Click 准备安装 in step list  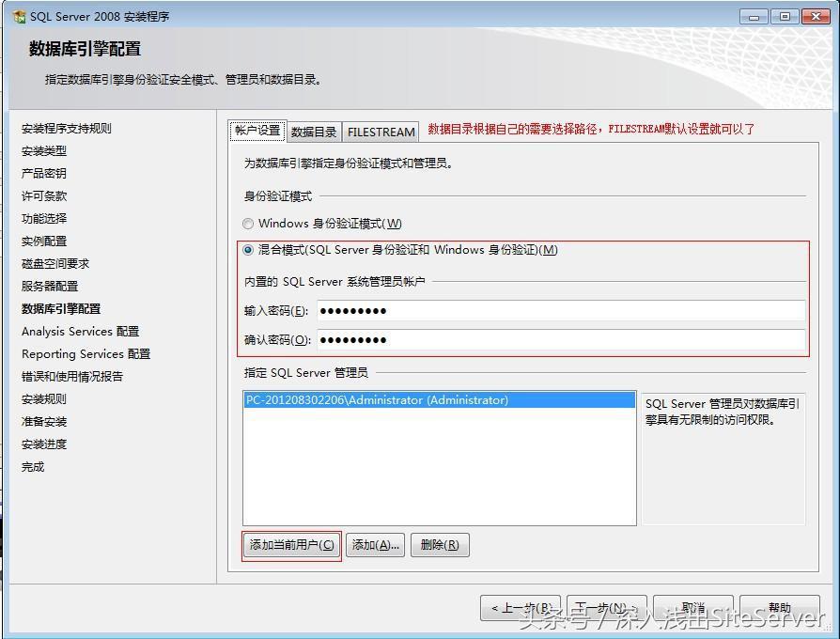(44, 422)
